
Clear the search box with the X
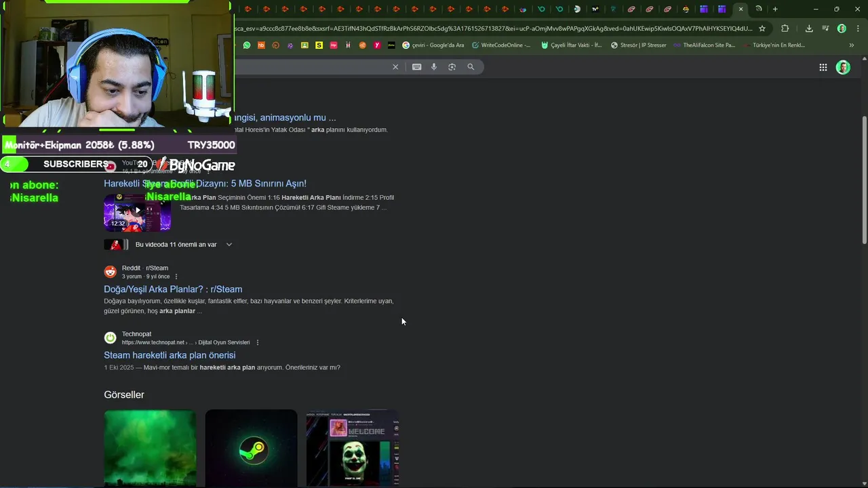(395, 66)
